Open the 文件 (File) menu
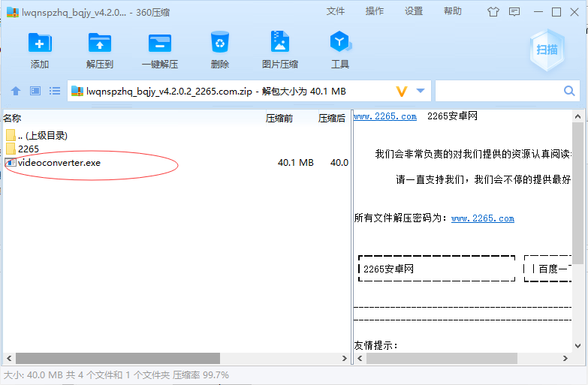The image size is (588, 385). pos(335,11)
